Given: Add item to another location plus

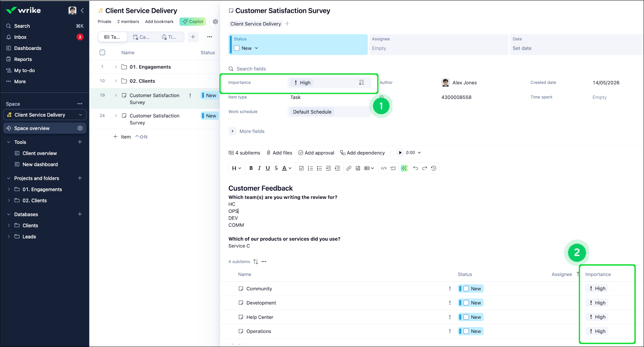Looking at the screenshot, I should 287,24.
